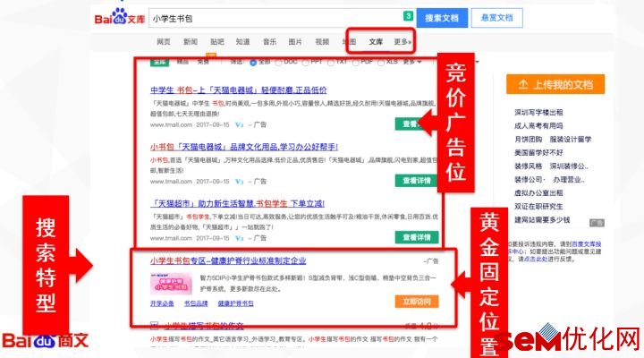Click sidebar link 美国留学好不好
Screen dimensions: 644x358
pos(538,152)
